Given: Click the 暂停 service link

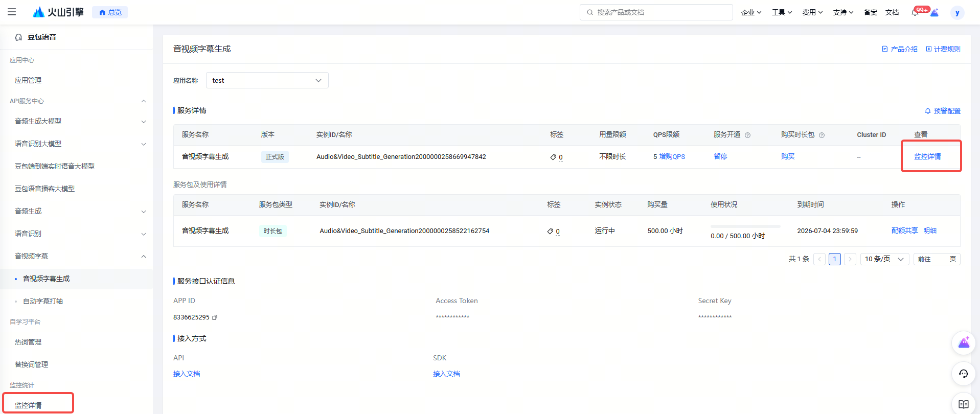Looking at the screenshot, I should pyautogui.click(x=720, y=156).
